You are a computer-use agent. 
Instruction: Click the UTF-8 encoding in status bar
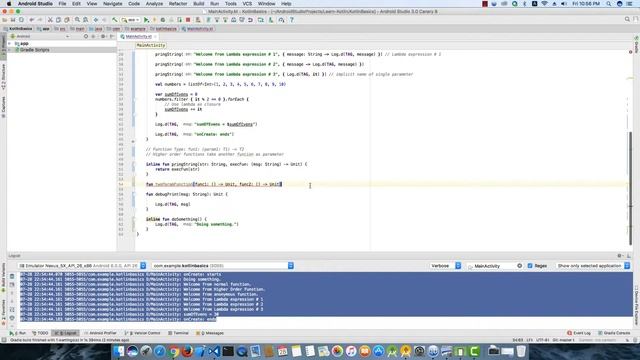tap(542, 340)
